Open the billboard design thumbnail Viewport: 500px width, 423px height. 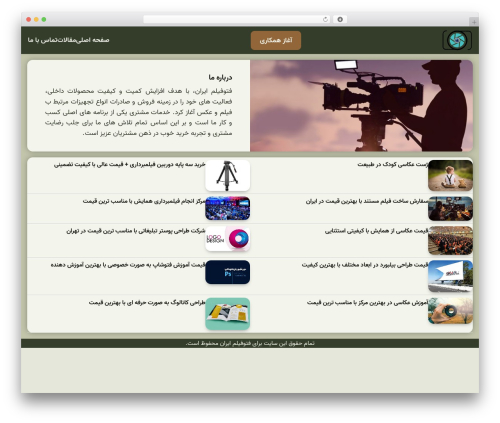[450, 276]
